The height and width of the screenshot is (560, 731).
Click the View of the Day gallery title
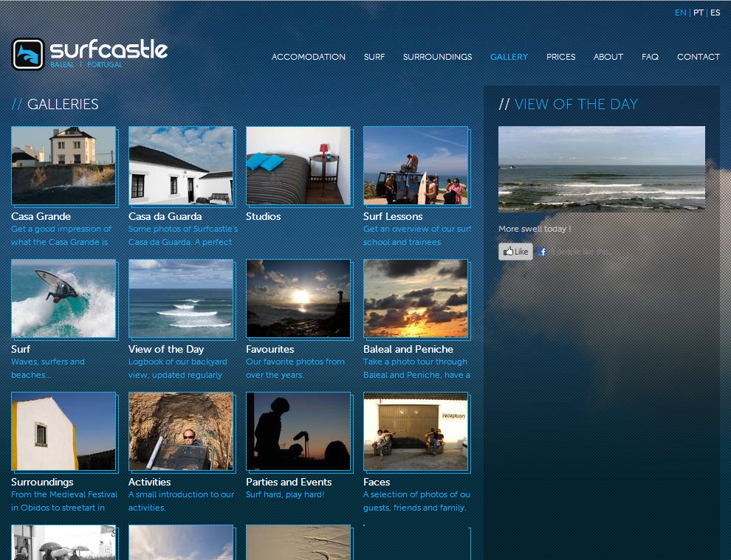click(x=166, y=350)
